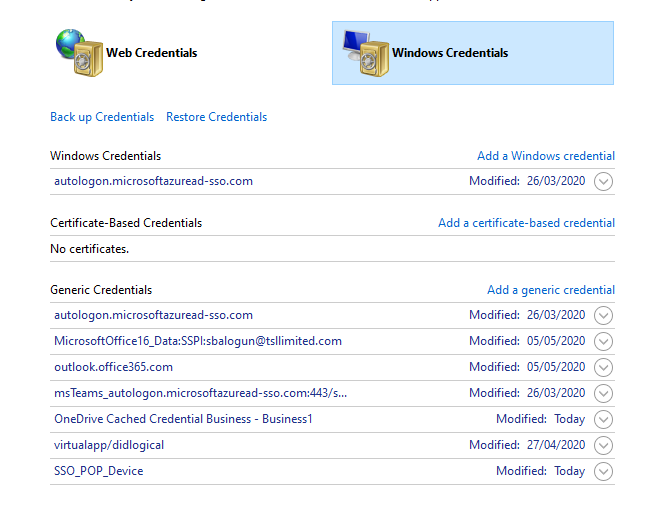The height and width of the screenshot is (506, 657).
Task: Expand Generic Credentials autologon.microsoftazuread-sso.com chevron
Action: click(603, 315)
